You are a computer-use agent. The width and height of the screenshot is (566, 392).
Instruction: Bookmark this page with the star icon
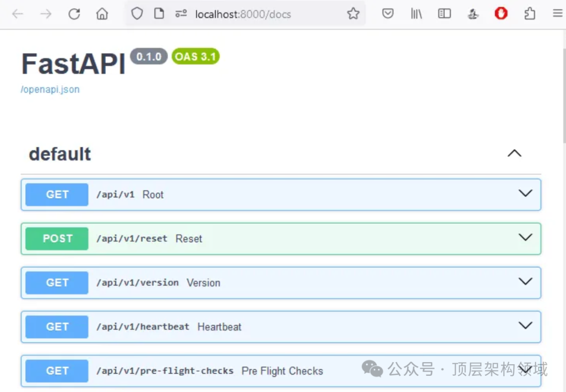point(353,14)
